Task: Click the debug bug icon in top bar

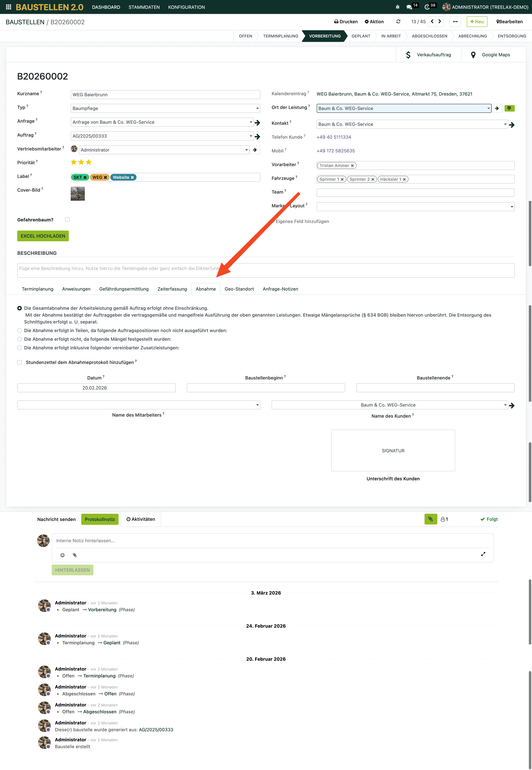Action: coord(397,7)
